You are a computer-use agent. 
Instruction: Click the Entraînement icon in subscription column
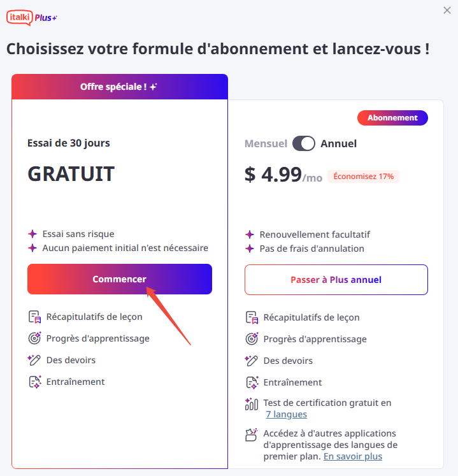point(252,382)
